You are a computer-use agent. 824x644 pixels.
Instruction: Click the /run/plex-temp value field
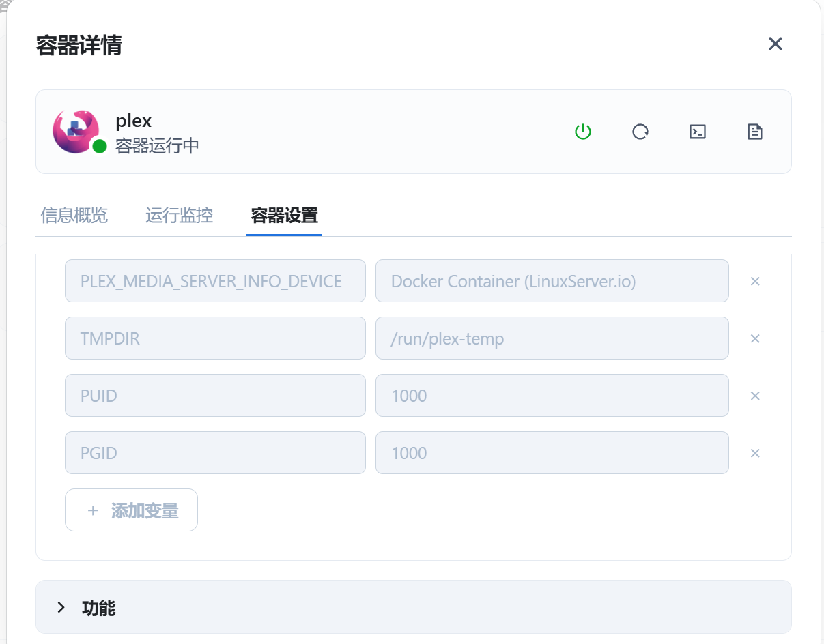552,338
